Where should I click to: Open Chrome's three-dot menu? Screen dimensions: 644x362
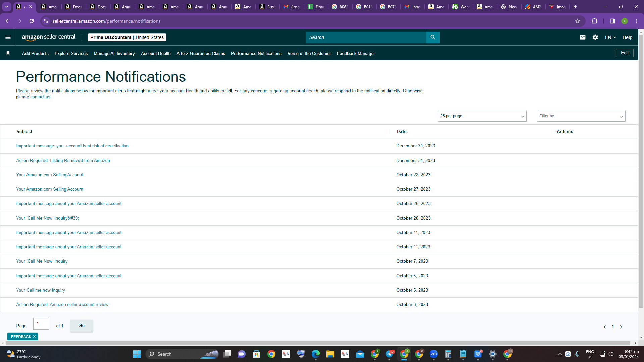637,21
